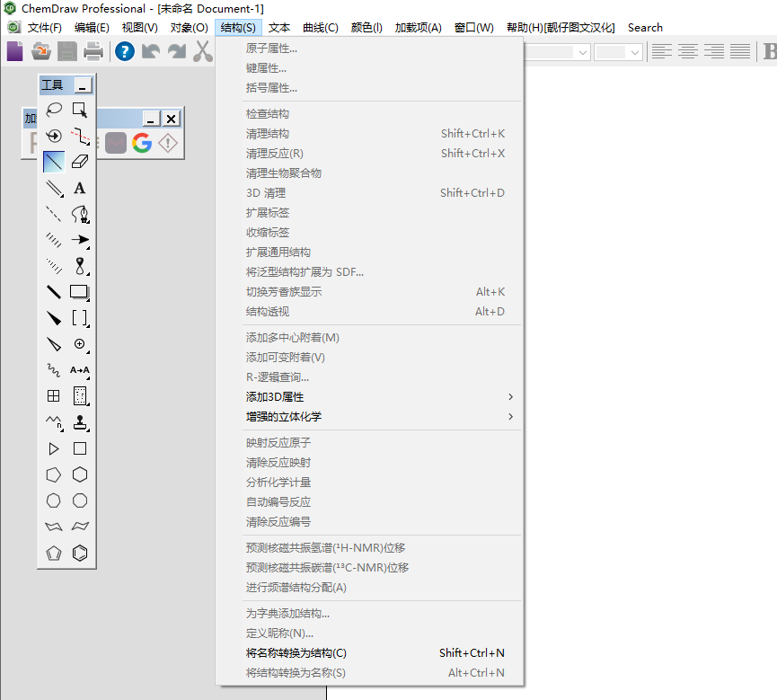Select the Mass Fragmentation tool
This screenshot has height=700, width=777.
point(80,136)
